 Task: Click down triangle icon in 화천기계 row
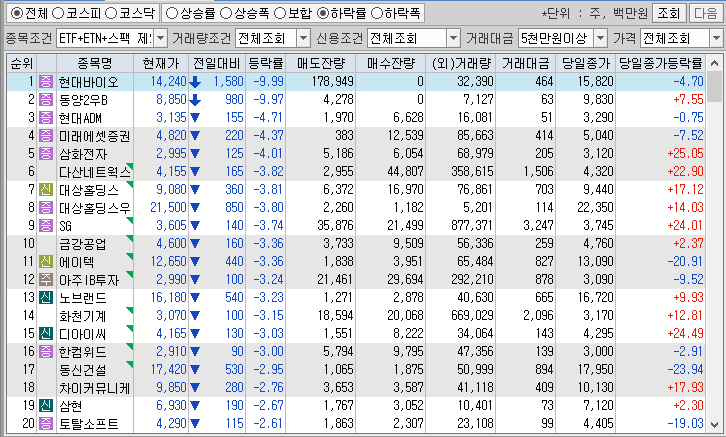(195, 316)
